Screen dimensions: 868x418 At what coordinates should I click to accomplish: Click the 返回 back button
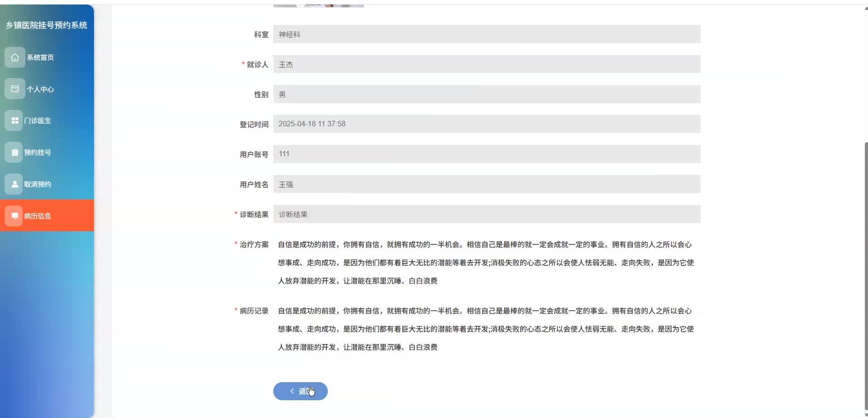301,391
